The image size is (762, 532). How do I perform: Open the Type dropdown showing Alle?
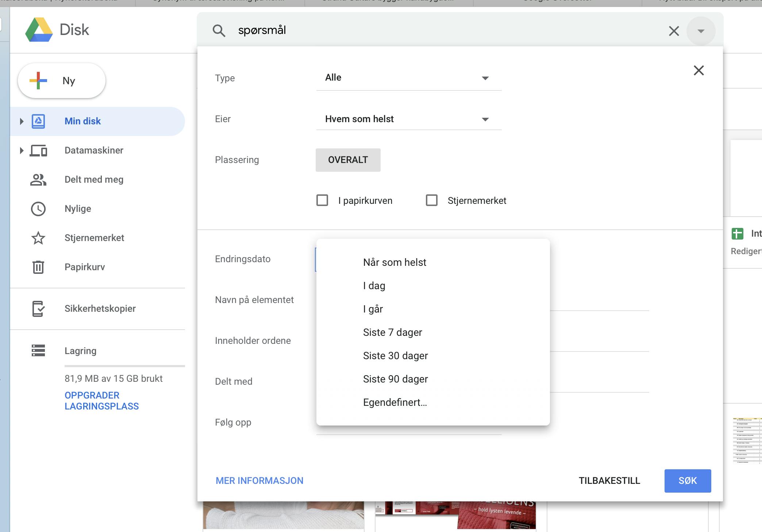click(409, 78)
